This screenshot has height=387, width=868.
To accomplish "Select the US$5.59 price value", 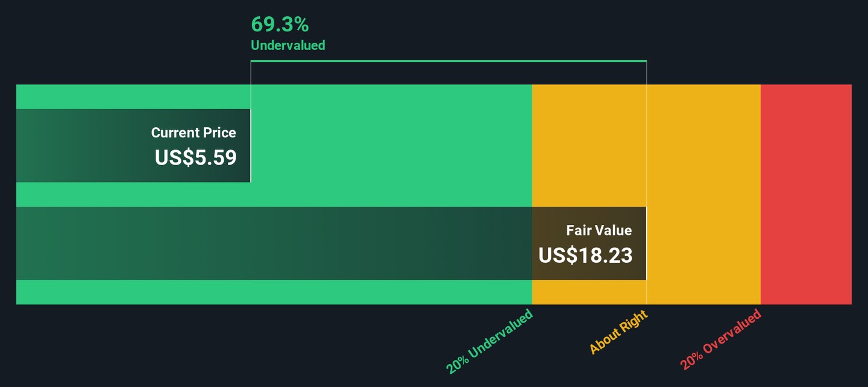I will (x=195, y=158).
